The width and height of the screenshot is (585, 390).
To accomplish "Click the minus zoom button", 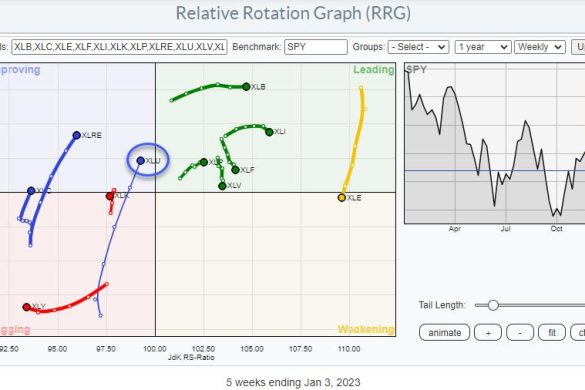I will 520,332.
